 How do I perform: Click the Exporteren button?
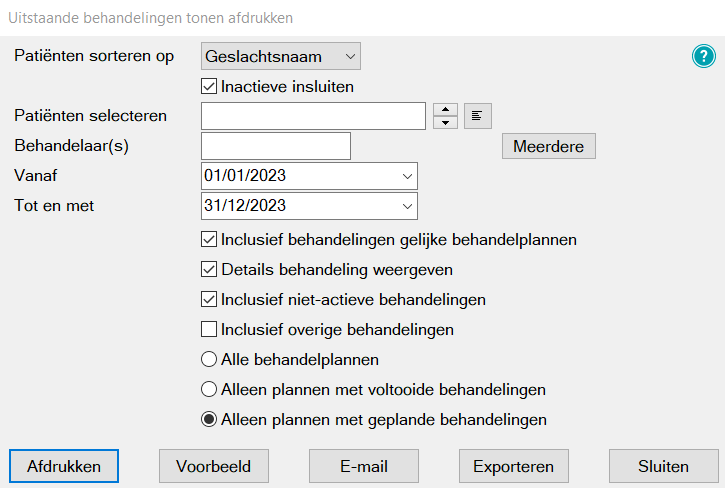coord(514,466)
